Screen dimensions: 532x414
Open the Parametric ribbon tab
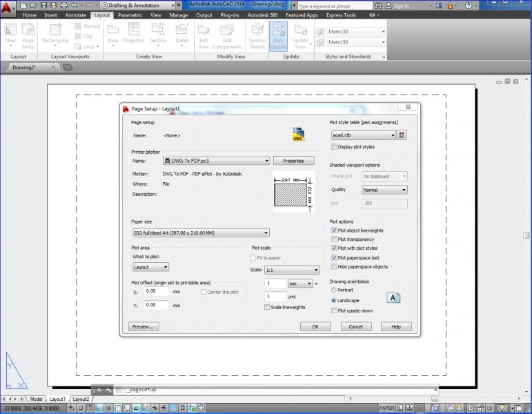click(130, 15)
